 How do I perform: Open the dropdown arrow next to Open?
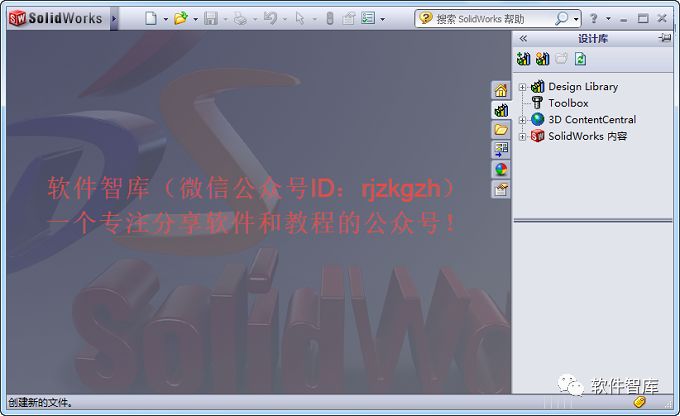click(195, 19)
